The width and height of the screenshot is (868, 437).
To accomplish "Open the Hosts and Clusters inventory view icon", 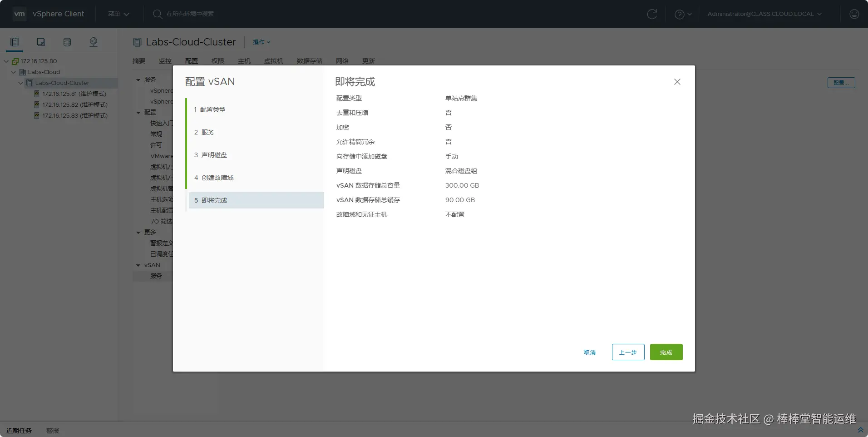I will (15, 42).
